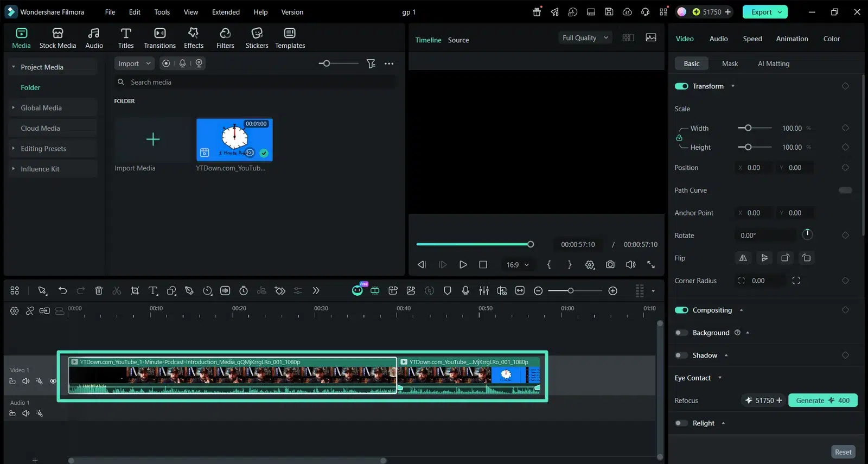Click the Redo icon in timeline toolbar
Viewport: 868px width, 464px height.
click(80, 291)
